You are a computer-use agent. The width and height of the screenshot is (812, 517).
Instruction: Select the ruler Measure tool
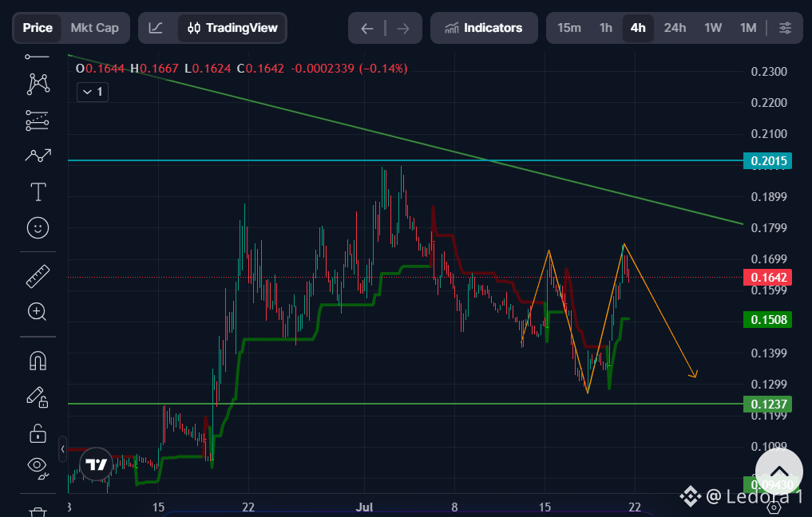click(x=38, y=276)
